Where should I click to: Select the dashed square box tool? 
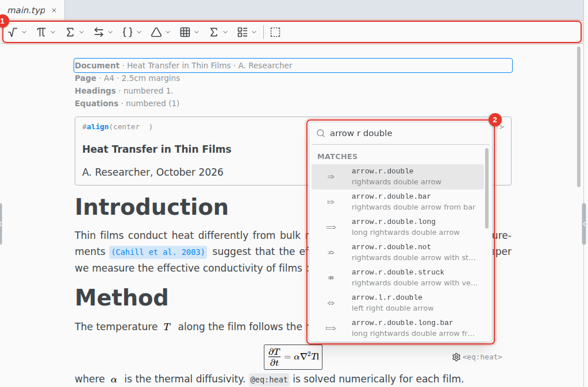[x=275, y=32]
